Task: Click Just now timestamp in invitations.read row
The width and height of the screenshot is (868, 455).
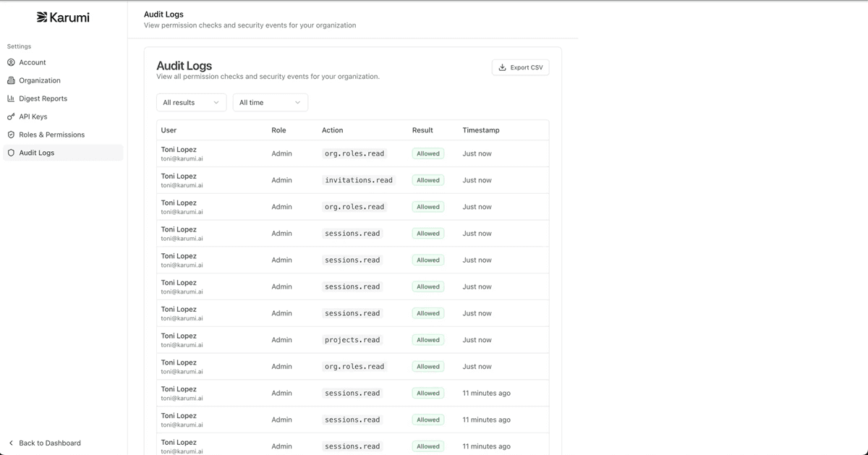Action: tap(477, 180)
